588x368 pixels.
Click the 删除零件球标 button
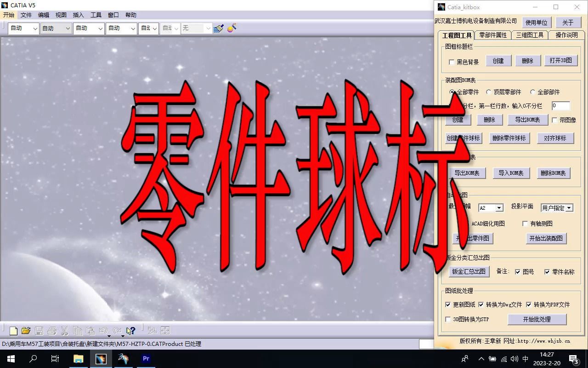(x=509, y=138)
